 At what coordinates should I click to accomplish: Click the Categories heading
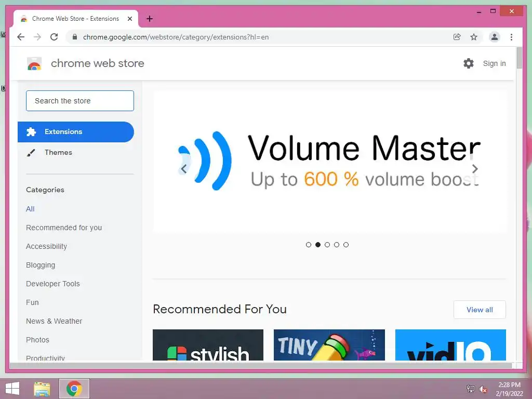pyautogui.click(x=45, y=190)
